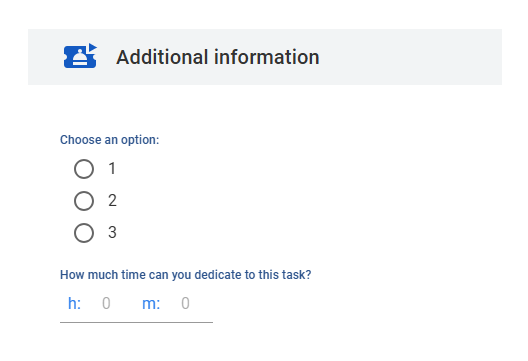
Task: Click the "m:" minutes prefix label
Action: [151, 303]
